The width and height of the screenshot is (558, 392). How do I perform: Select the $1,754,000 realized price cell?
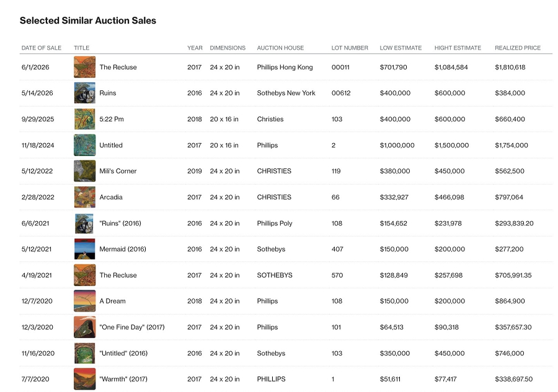[x=511, y=145]
